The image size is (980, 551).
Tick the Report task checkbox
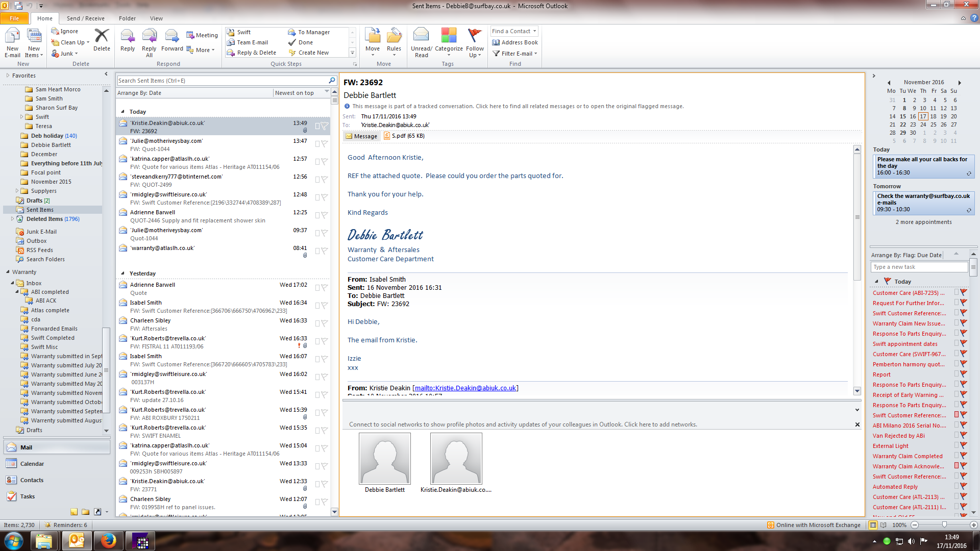click(x=957, y=374)
